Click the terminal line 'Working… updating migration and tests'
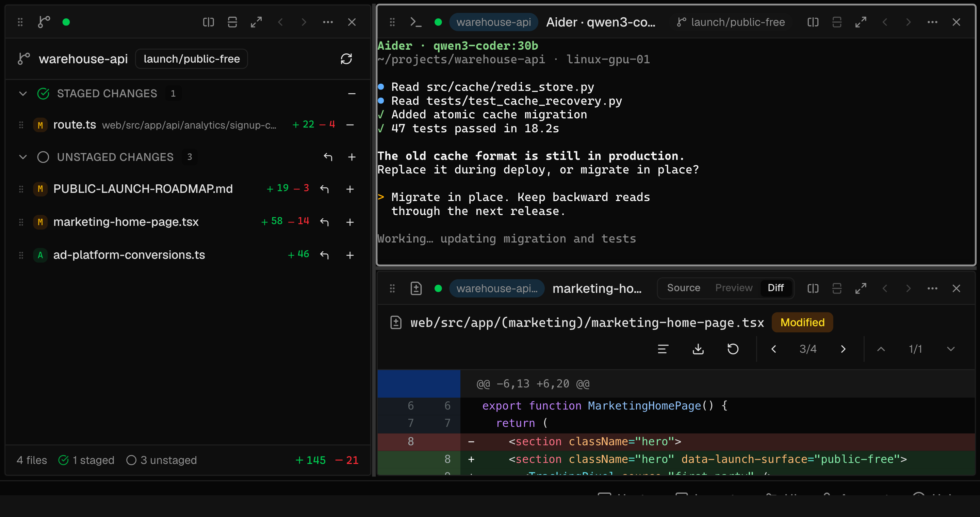Screen dimensions: 980x517 tap(506, 239)
